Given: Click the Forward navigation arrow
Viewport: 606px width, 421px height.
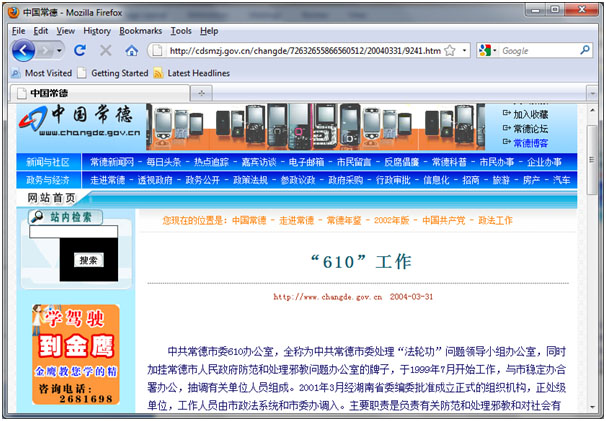Looking at the screenshot, I should click(49, 50).
